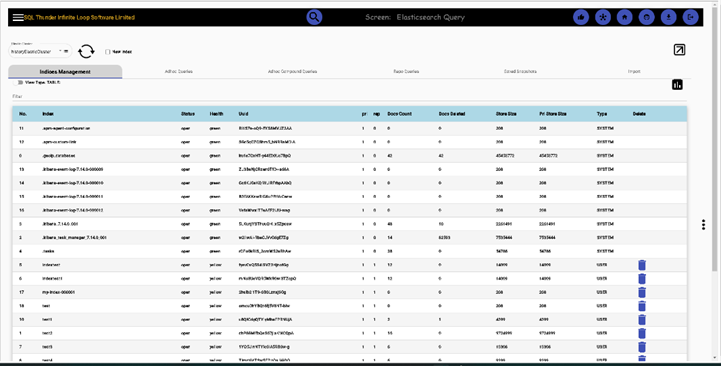721x366 pixels.
Task: Click the my-index-000001 index name
Action: pos(58,292)
